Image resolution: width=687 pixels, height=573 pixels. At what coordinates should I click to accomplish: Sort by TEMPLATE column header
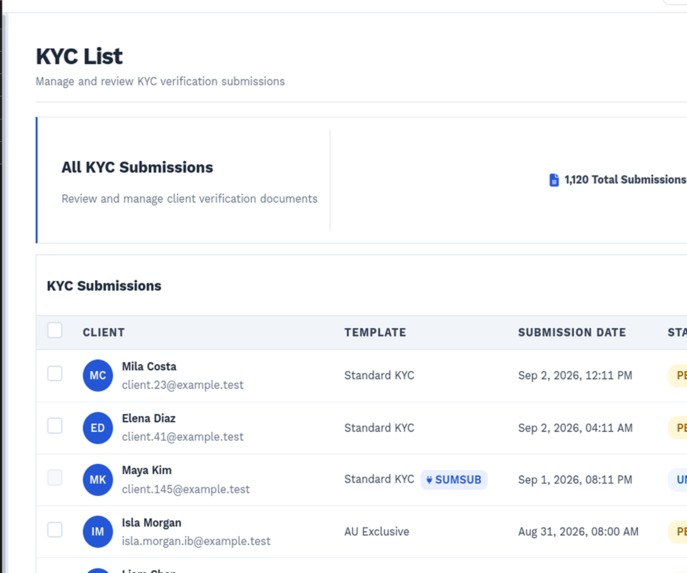375,332
